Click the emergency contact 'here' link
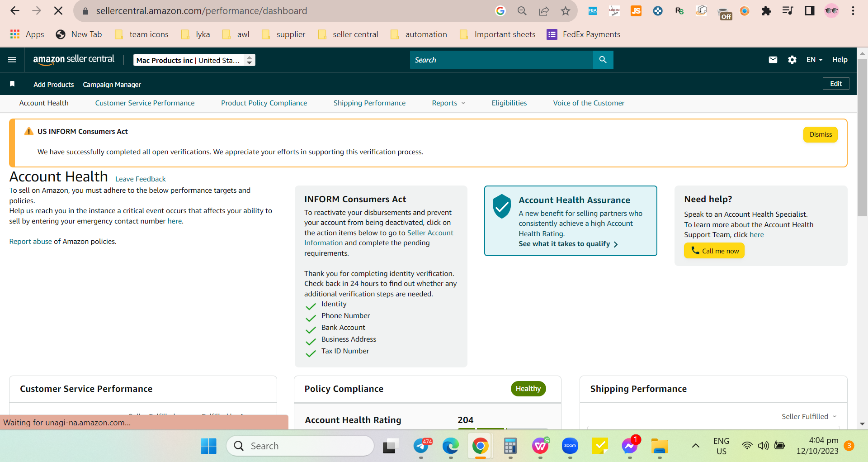868x462 pixels. (175, 221)
